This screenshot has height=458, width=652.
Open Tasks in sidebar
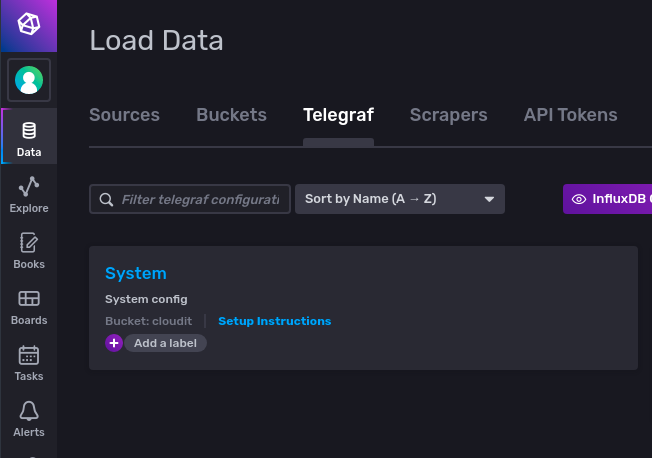(x=29, y=363)
